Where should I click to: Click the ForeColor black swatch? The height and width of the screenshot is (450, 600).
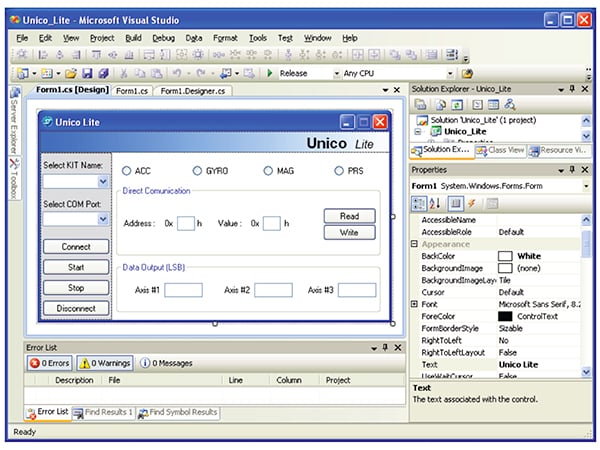click(505, 316)
